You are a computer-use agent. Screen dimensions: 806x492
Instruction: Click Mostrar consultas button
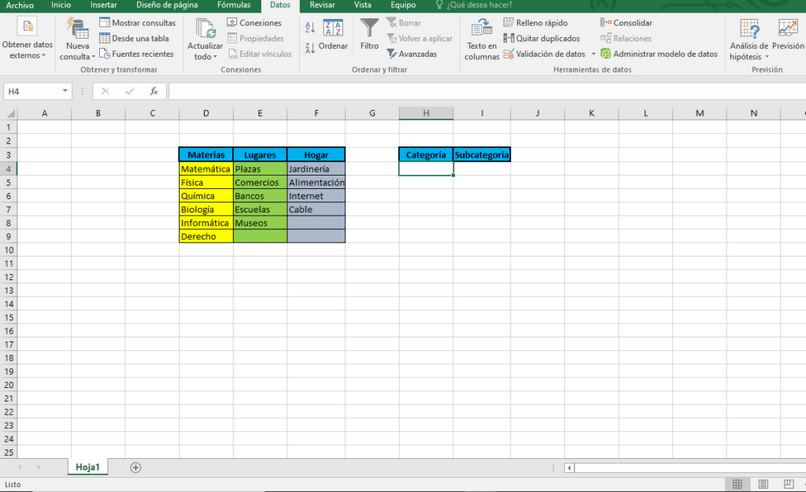[x=137, y=23]
